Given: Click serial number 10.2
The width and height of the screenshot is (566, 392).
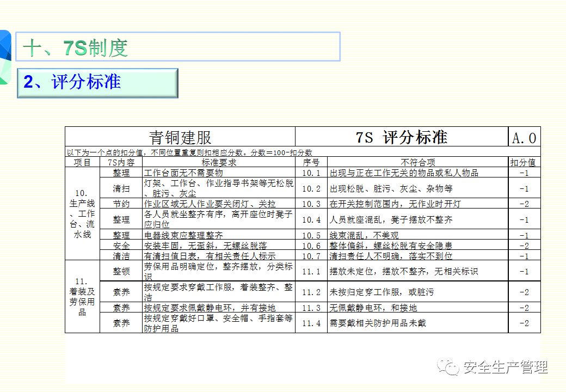Looking at the screenshot, I should 311,189.
